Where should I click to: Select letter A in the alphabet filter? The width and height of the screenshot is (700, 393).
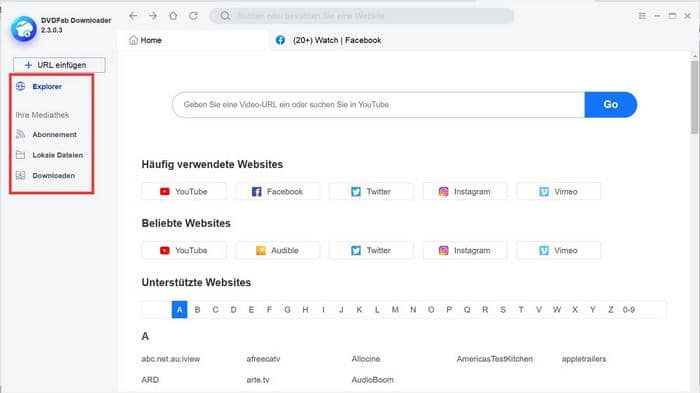(179, 309)
